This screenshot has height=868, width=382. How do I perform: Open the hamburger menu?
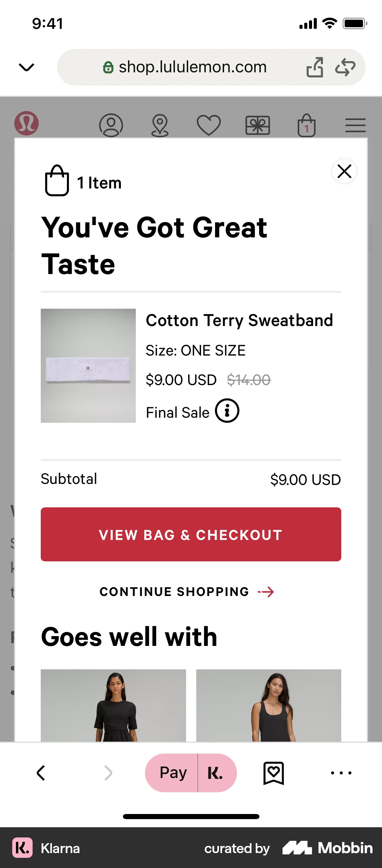point(355,125)
